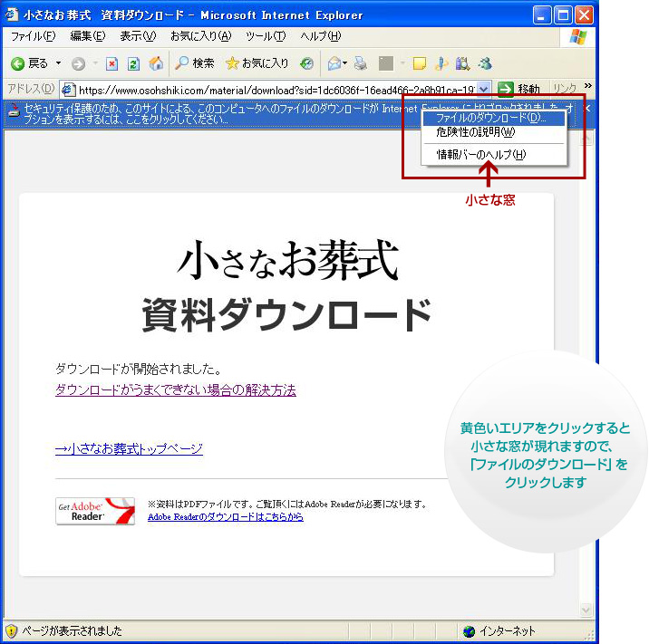Open dropdown arrow beside the gray Edit icon
The height and width of the screenshot is (644, 649).
402,63
